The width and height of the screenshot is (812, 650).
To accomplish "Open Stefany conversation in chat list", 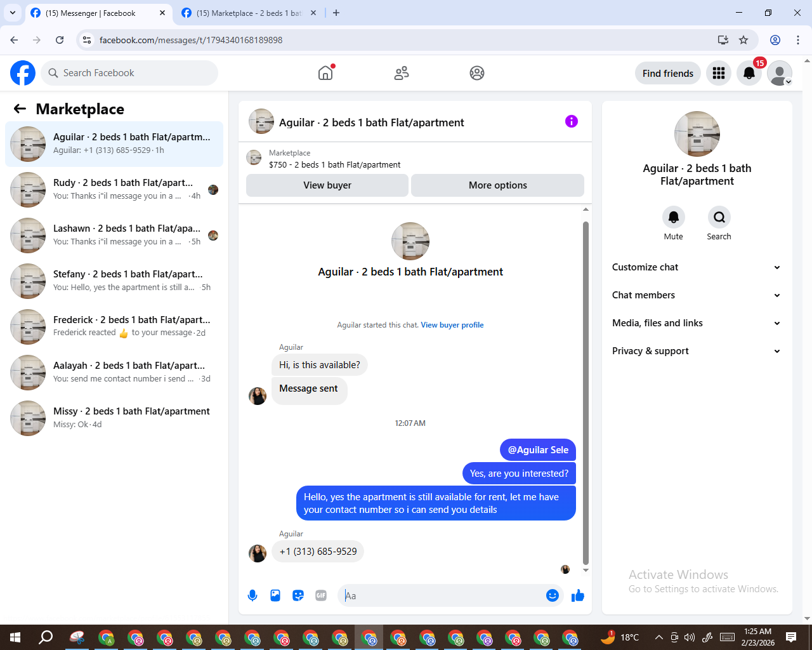I will coord(114,281).
